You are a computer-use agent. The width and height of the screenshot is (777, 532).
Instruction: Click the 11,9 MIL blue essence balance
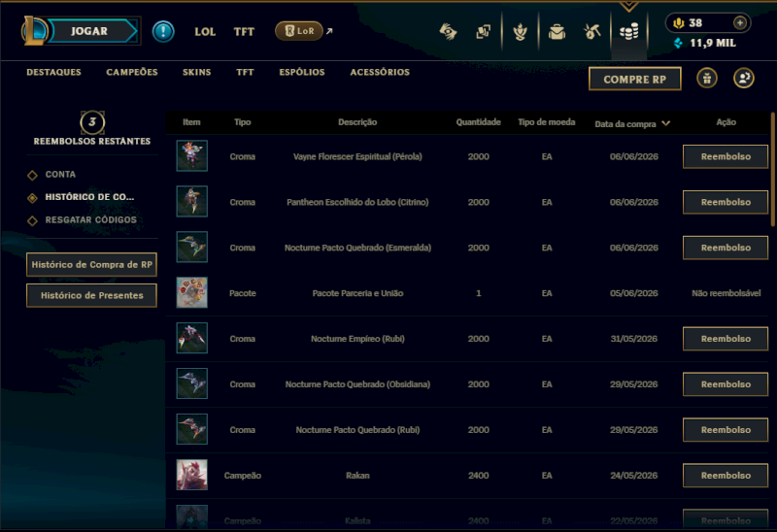[713, 43]
